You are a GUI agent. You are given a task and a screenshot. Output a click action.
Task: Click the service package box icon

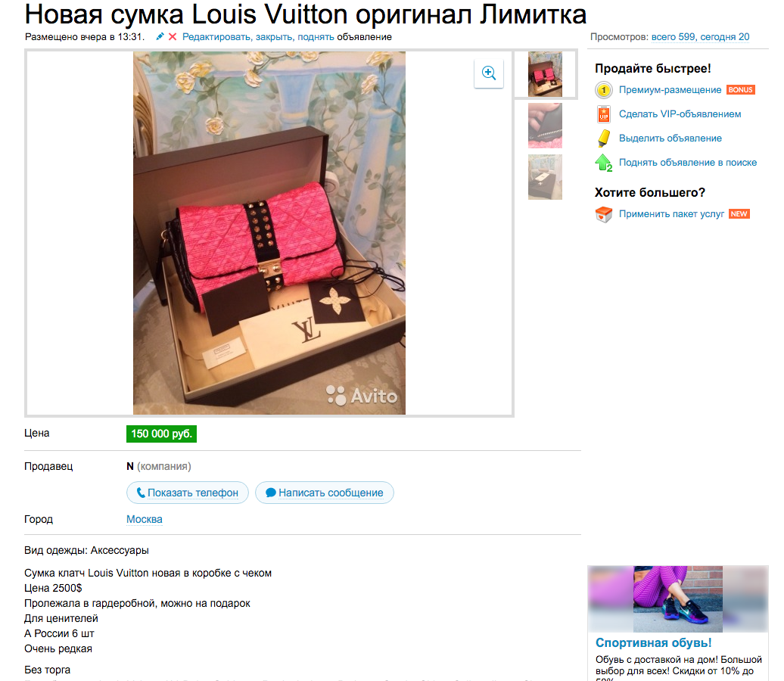603,214
